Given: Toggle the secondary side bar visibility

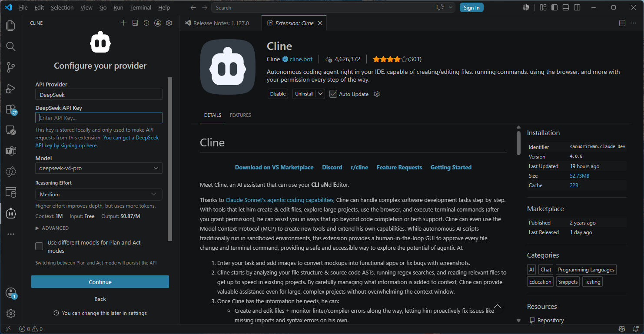Looking at the screenshot, I should click(577, 7).
